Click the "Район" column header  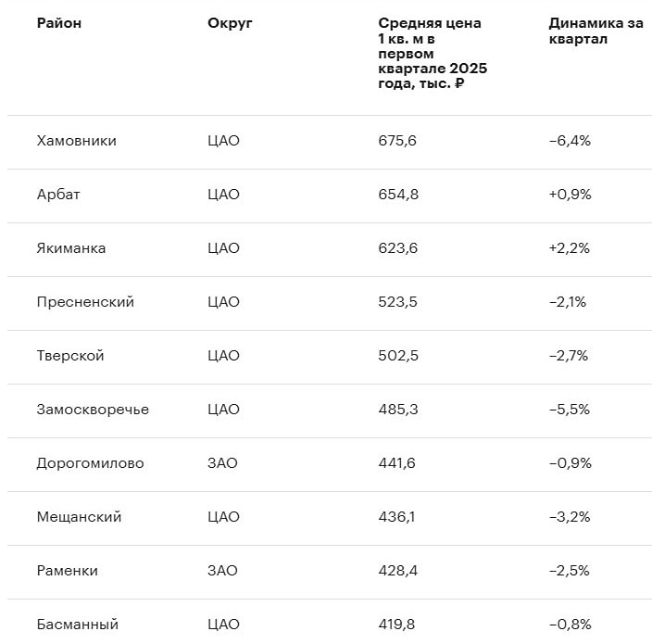tap(59, 23)
